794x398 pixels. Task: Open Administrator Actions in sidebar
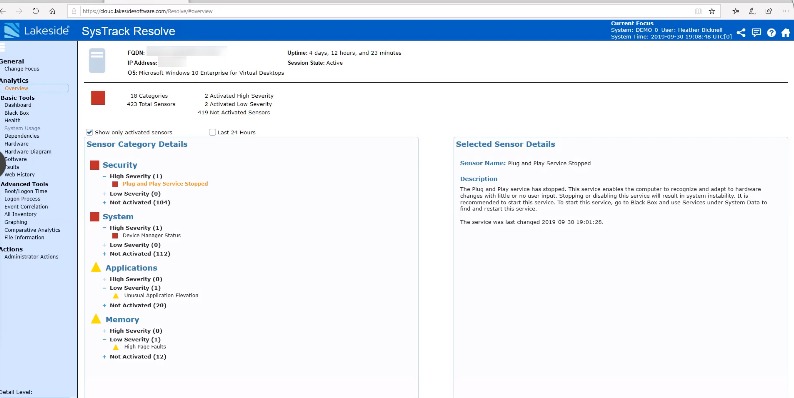[x=31, y=257]
